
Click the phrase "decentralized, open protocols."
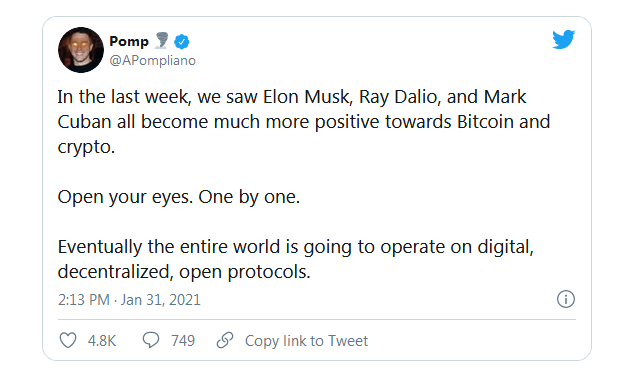(184, 272)
